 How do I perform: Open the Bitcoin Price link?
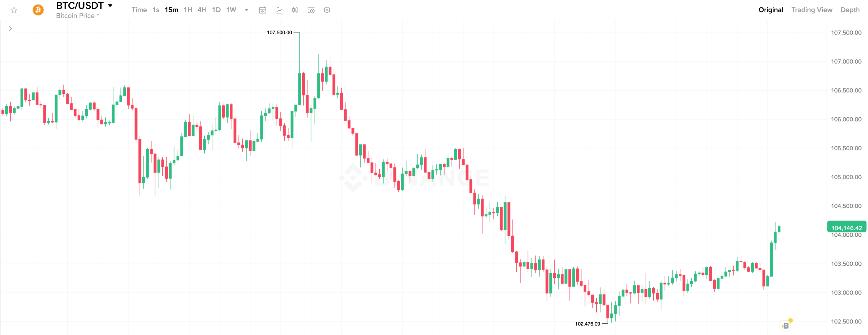77,16
